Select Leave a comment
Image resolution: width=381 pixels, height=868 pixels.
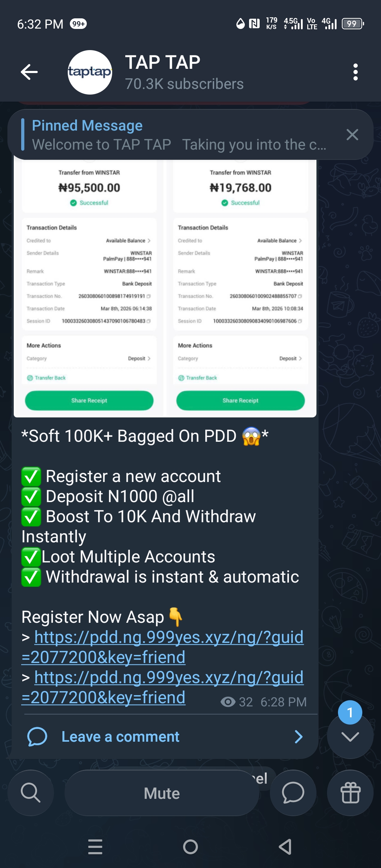pyautogui.click(x=120, y=737)
